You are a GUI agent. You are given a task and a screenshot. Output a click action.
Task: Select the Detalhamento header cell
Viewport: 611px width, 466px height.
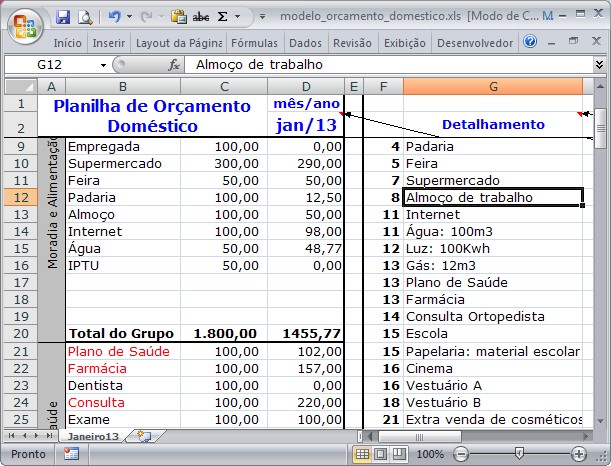(x=493, y=124)
